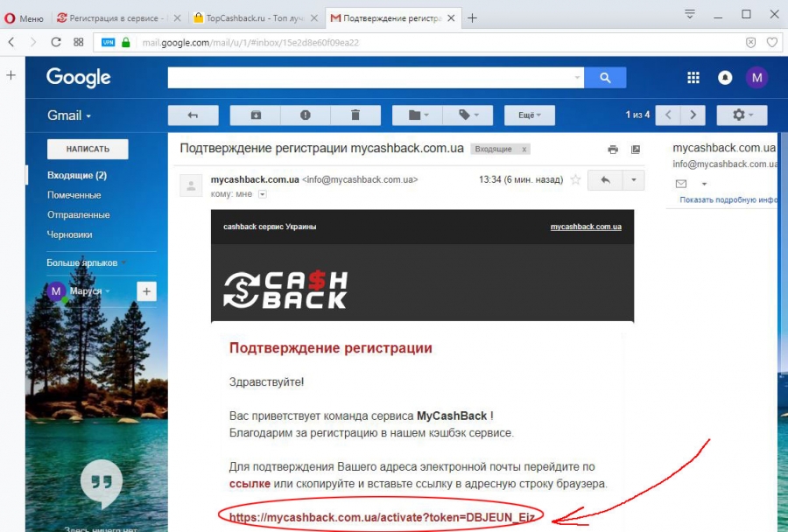Image resolution: width=788 pixels, height=532 pixels.
Task: Expand the Gmail dropdown switcher
Action: (69, 115)
